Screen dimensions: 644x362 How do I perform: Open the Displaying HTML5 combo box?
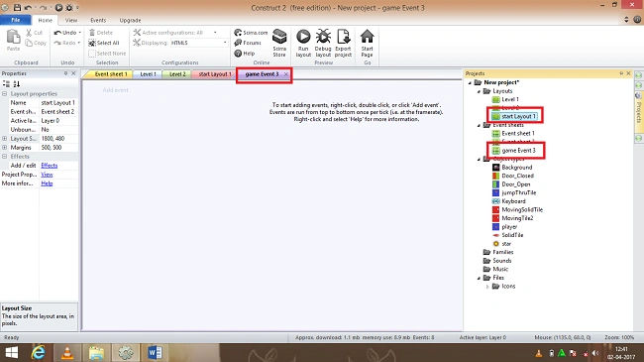[199, 43]
